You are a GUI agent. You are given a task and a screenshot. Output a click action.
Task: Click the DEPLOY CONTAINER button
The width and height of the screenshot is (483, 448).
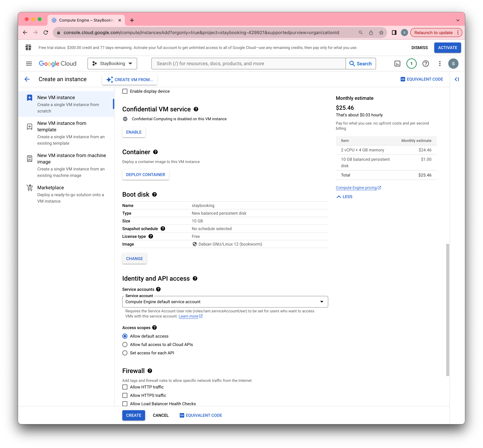point(145,175)
